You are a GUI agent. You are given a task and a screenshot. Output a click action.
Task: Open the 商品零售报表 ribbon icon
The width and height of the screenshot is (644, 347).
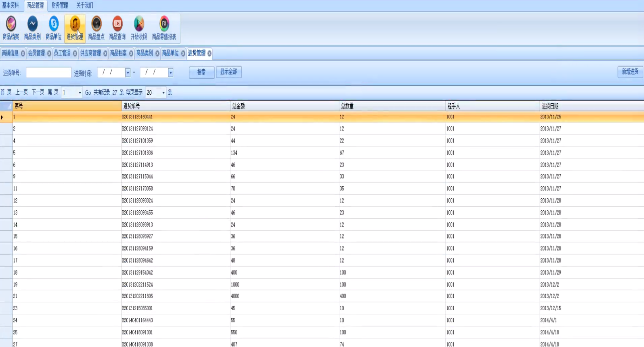[164, 28]
